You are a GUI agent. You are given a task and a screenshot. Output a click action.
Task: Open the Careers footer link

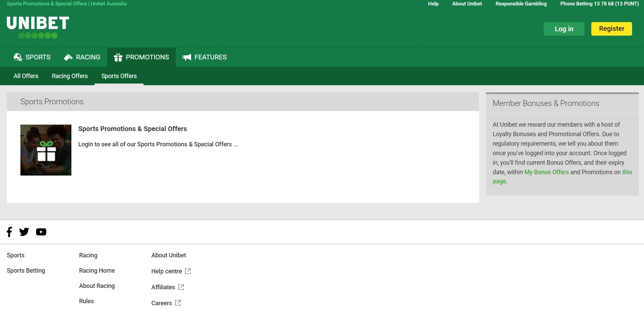click(x=162, y=303)
